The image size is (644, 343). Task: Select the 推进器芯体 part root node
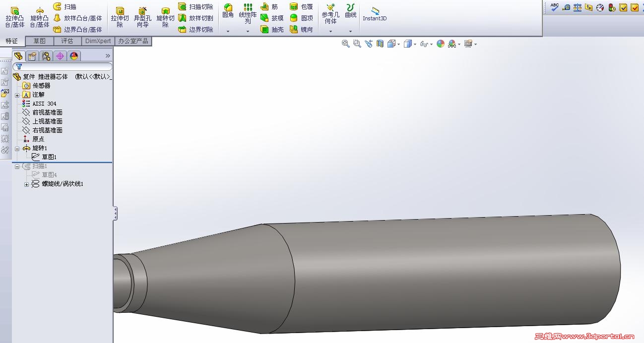62,77
